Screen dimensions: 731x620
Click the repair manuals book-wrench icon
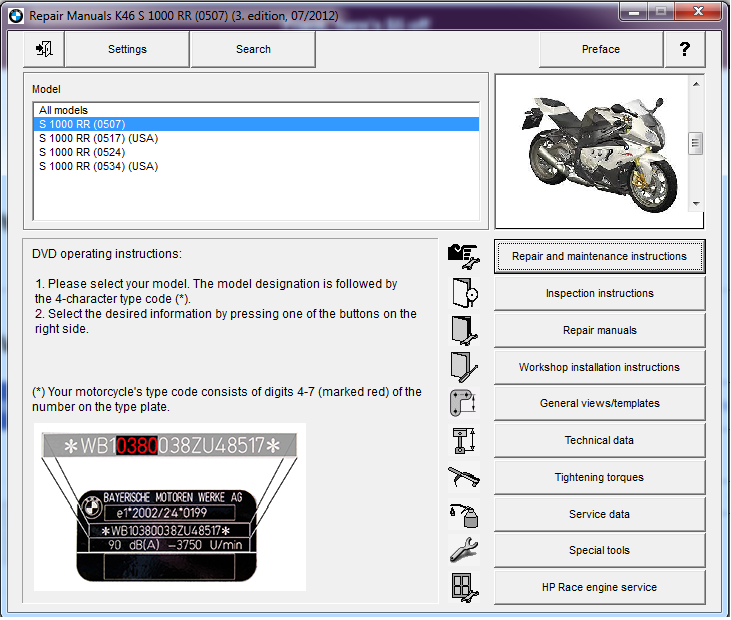click(x=464, y=330)
